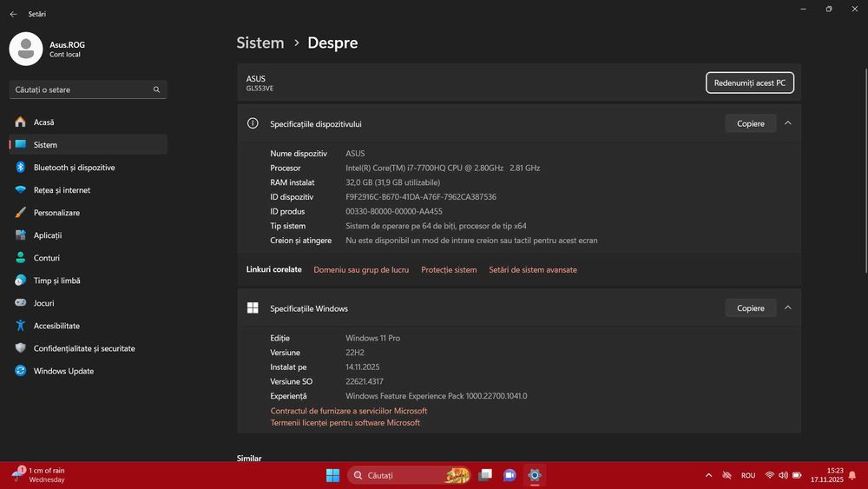Open notifications bell icon
The width and height of the screenshot is (868, 489).
point(852,475)
